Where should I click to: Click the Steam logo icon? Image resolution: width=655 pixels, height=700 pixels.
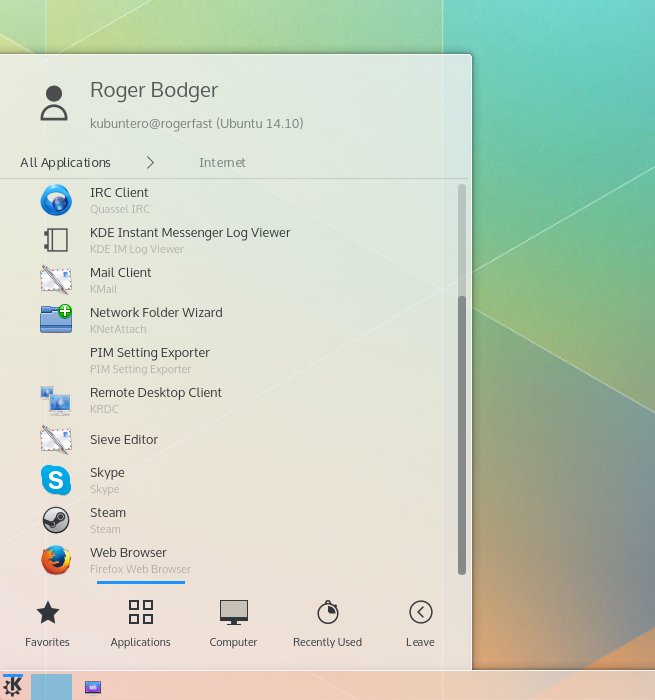coord(56,520)
